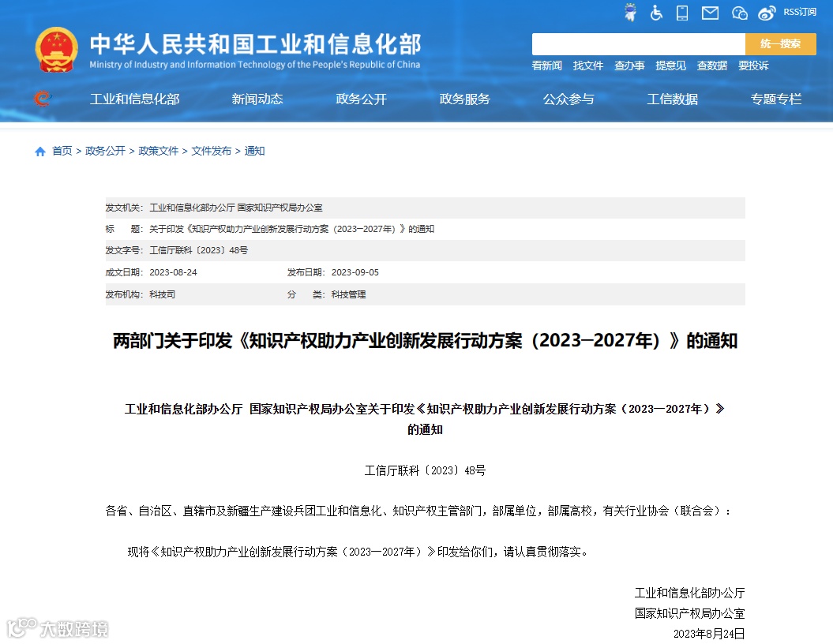
Task: Click the bold headline 两部门关于印发…的通知
Action: [425, 341]
